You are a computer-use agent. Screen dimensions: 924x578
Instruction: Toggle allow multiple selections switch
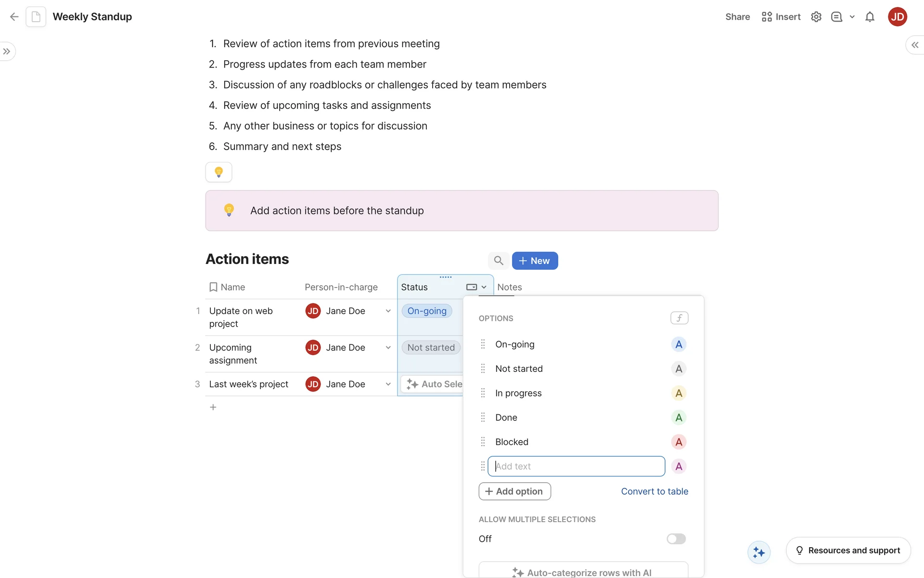676,539
